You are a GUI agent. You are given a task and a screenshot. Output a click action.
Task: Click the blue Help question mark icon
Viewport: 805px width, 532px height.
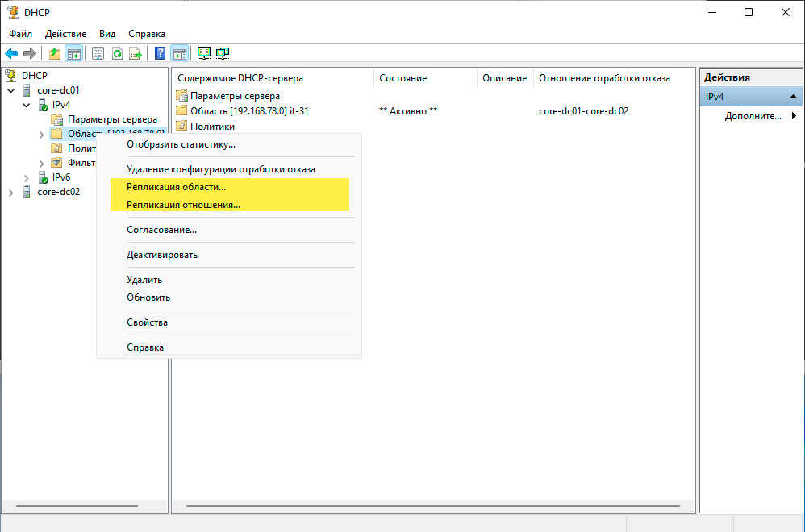click(x=160, y=54)
